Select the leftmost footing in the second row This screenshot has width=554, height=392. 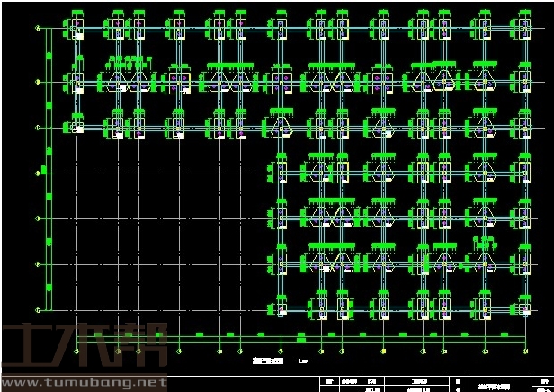(x=76, y=83)
